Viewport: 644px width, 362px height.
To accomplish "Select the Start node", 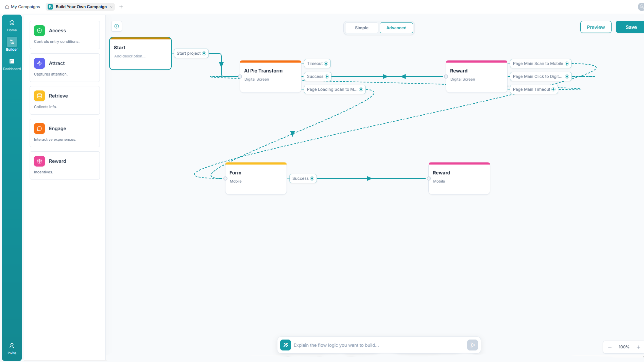I will pyautogui.click(x=140, y=53).
